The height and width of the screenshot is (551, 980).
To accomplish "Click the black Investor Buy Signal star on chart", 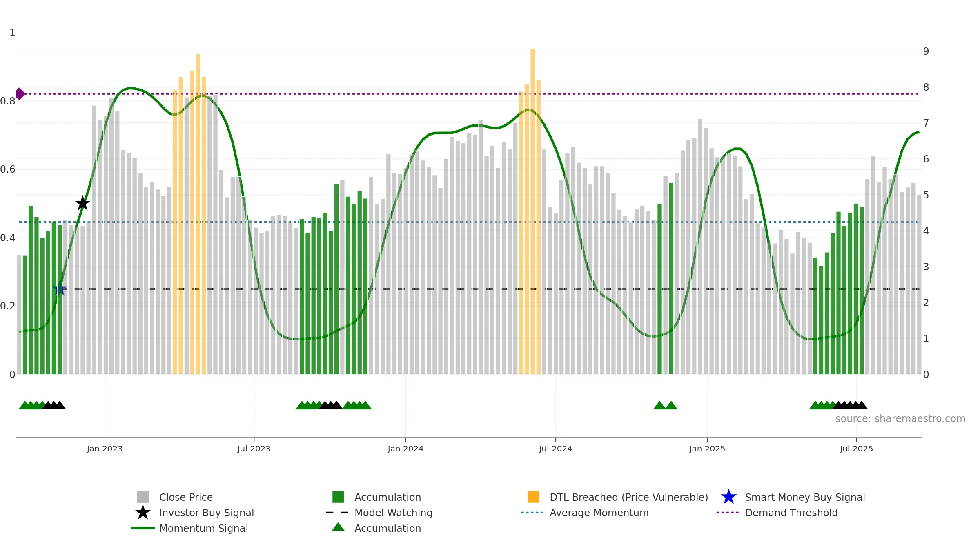I will (83, 203).
